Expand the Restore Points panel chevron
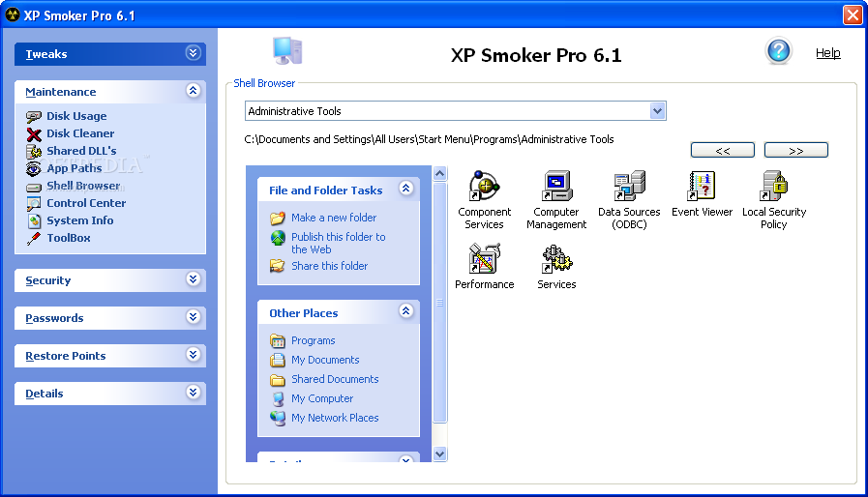This screenshot has width=868, height=497. [x=193, y=354]
